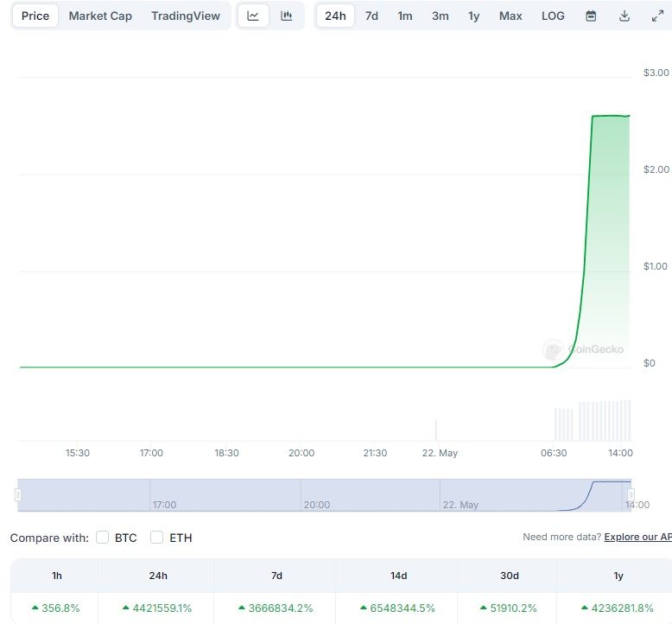Screen dimensions: 672x624
Task: Expand chart to fullscreen
Action: pyautogui.click(x=656, y=16)
